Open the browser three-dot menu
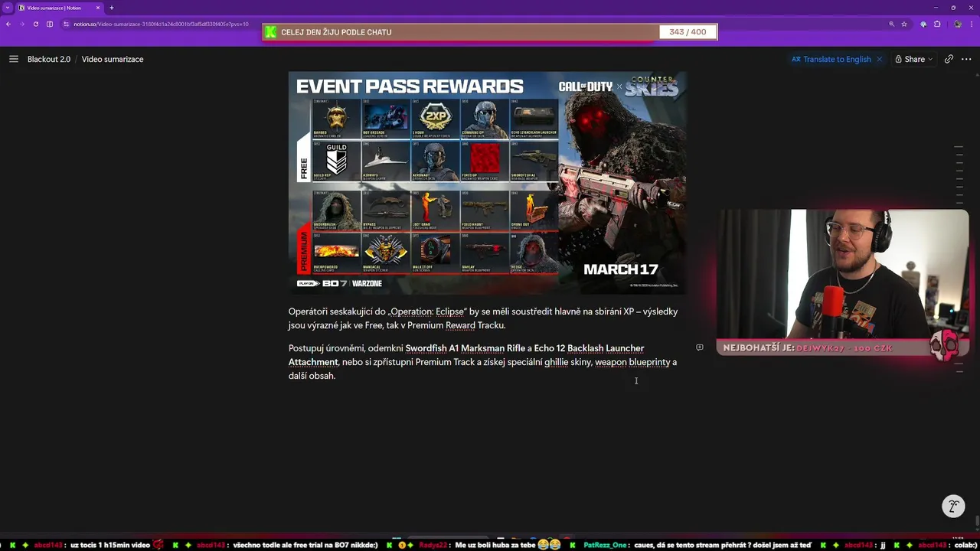This screenshot has height=551, width=980. point(971,24)
